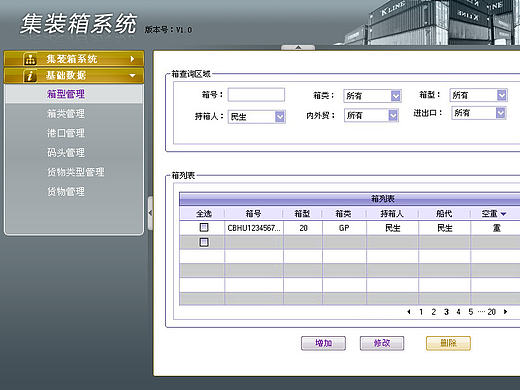Viewport: 520px width, 390px height.
Task: Check the box for row CBHU1234567
Action: pyautogui.click(x=204, y=227)
